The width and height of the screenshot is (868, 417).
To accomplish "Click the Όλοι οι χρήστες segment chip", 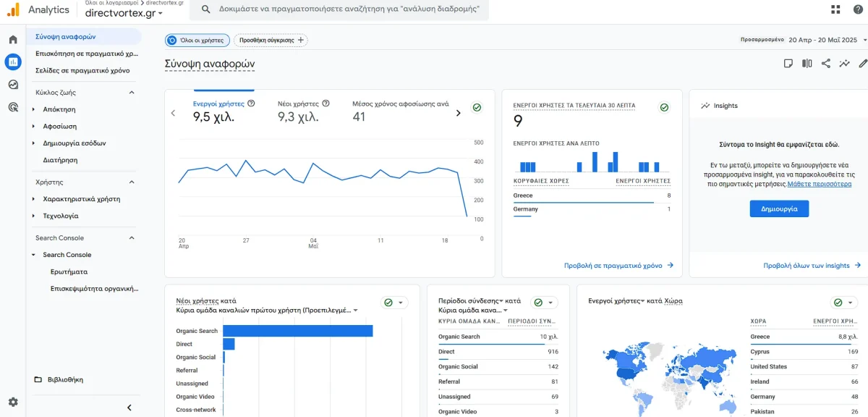I will [197, 40].
